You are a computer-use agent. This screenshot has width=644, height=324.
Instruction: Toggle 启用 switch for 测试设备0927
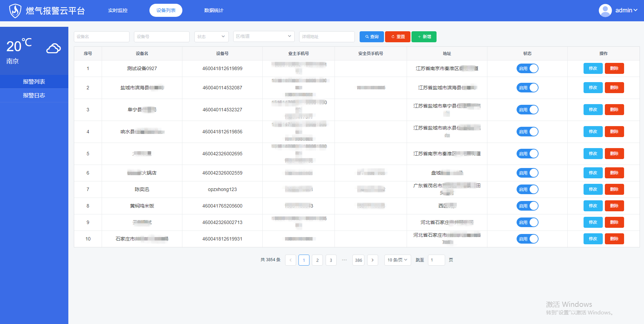(x=527, y=69)
